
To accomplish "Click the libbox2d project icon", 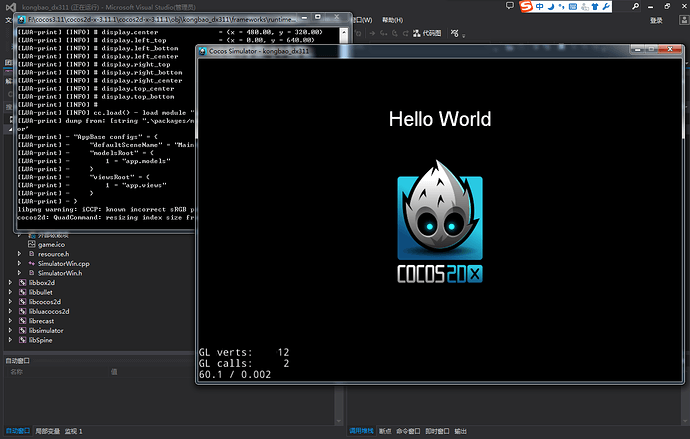I will point(22,283).
